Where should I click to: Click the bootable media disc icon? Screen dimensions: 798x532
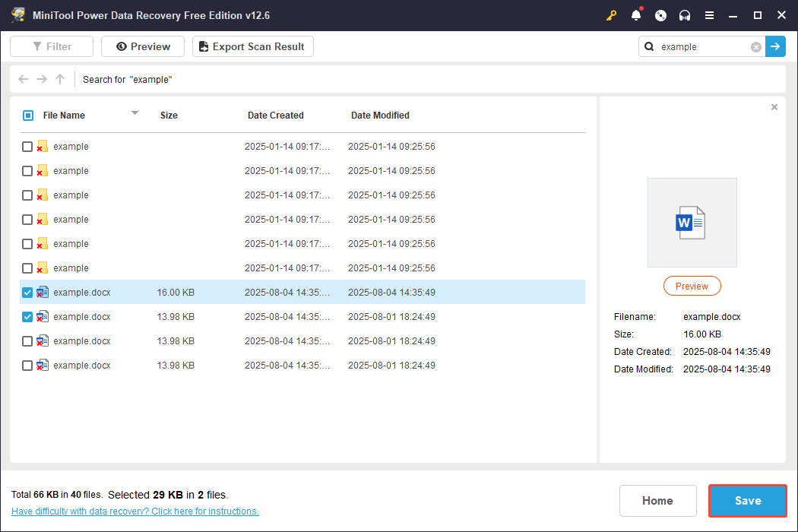[660, 15]
